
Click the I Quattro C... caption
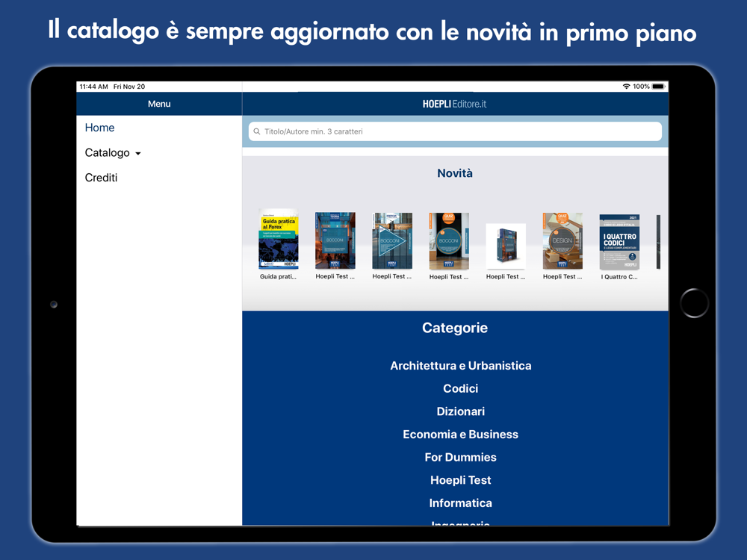619,277
